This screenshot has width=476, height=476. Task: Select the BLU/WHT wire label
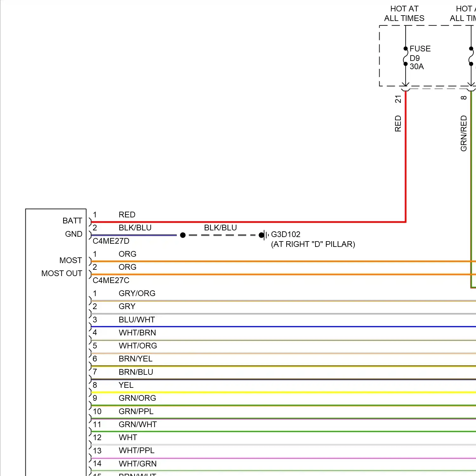coord(137,320)
